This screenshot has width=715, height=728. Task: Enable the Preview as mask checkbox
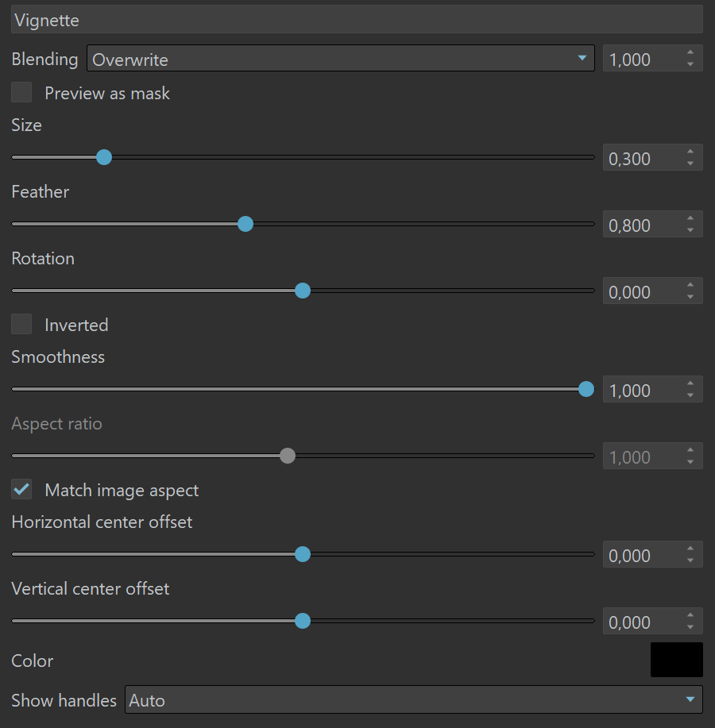pyautogui.click(x=21, y=92)
